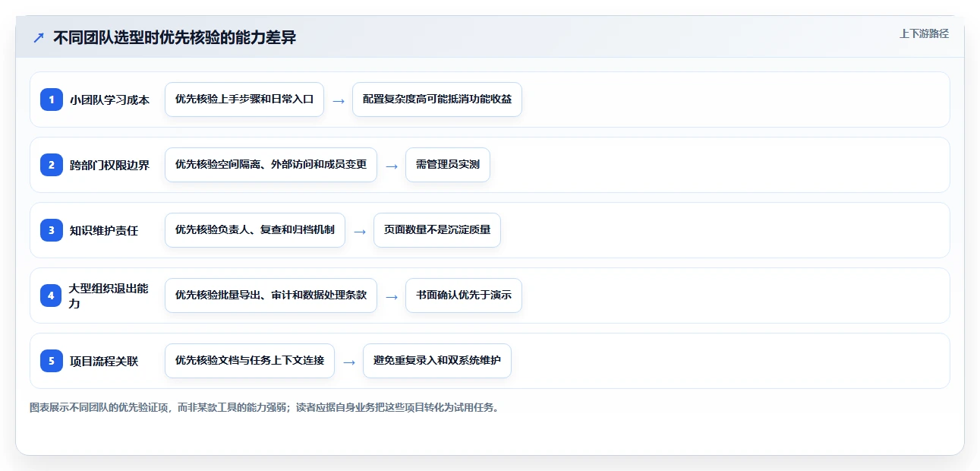The height and width of the screenshot is (471, 980).
Task: Click the number 2 badge for 跨部门权限边界
Action: (x=52, y=165)
